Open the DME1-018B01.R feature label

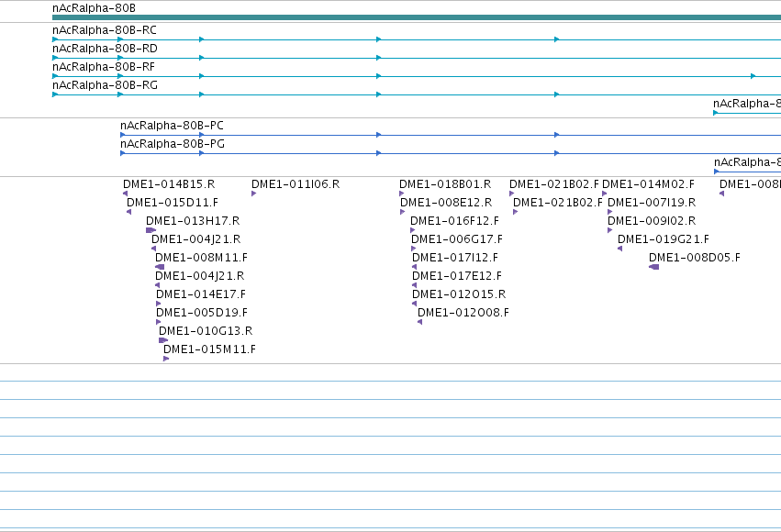[445, 184]
